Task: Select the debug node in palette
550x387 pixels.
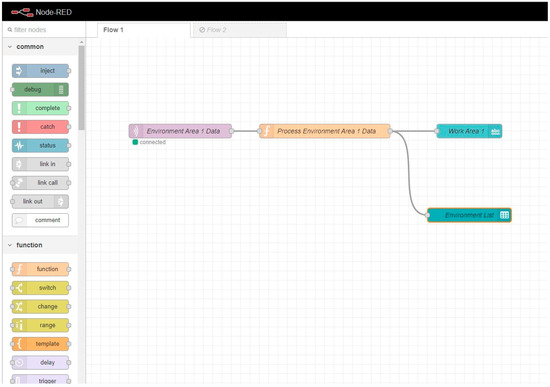Action: point(40,89)
